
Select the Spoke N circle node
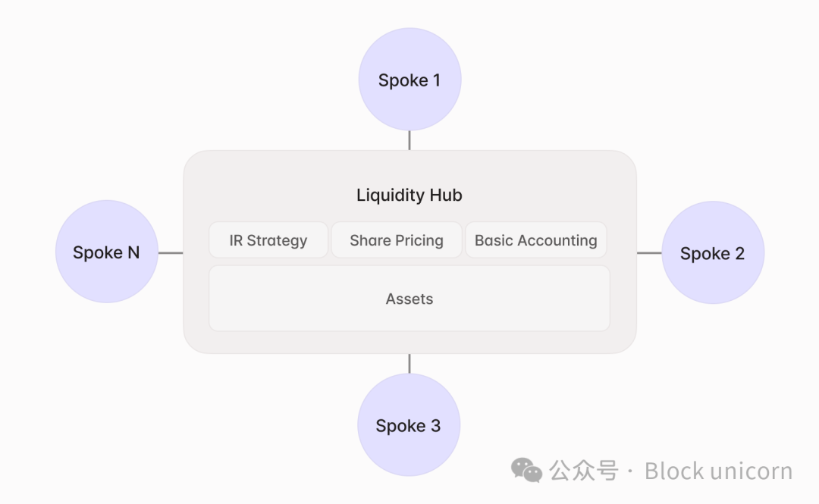coord(107,252)
